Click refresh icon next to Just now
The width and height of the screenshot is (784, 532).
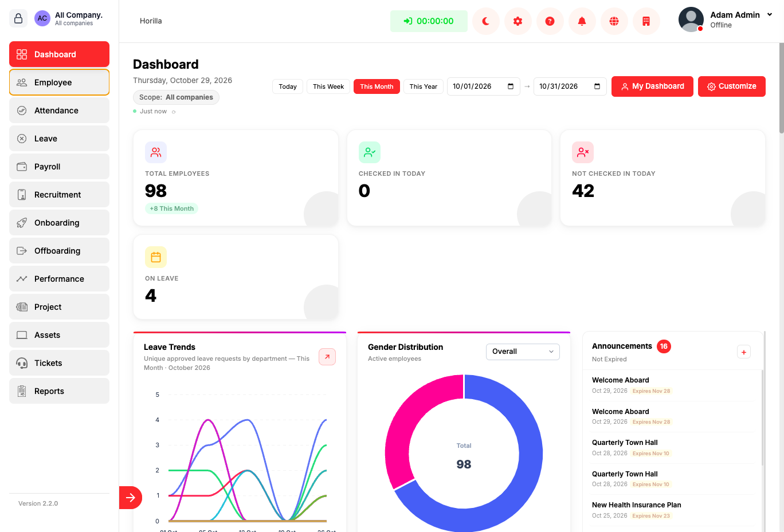point(174,112)
